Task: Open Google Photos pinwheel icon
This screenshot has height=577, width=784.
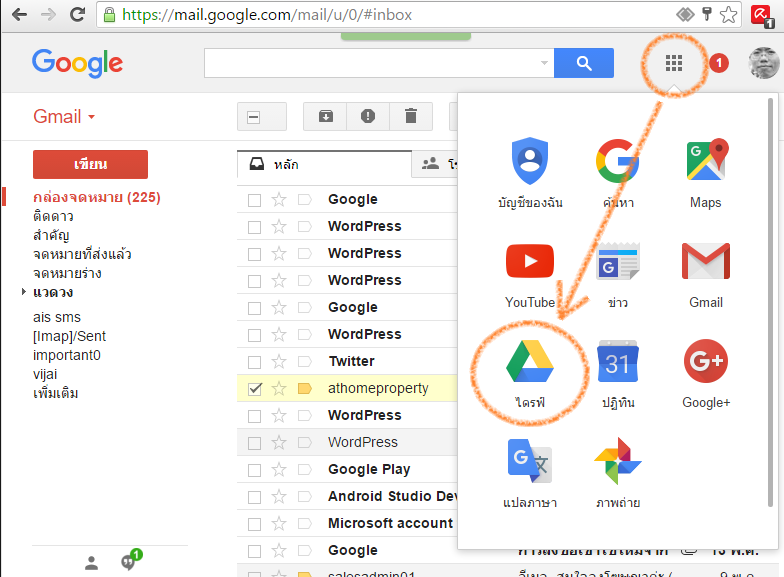Action: click(x=617, y=462)
